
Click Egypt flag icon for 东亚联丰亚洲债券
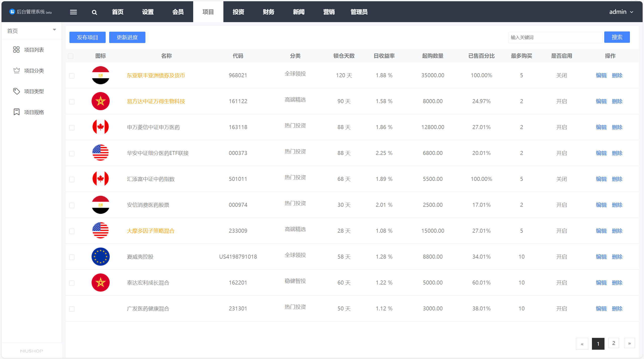click(100, 75)
